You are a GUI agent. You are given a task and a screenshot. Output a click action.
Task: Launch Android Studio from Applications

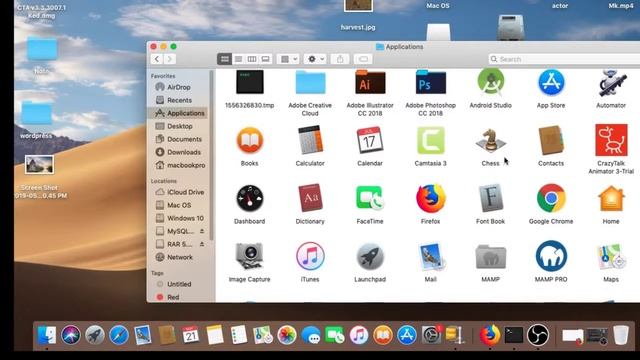[x=491, y=82]
